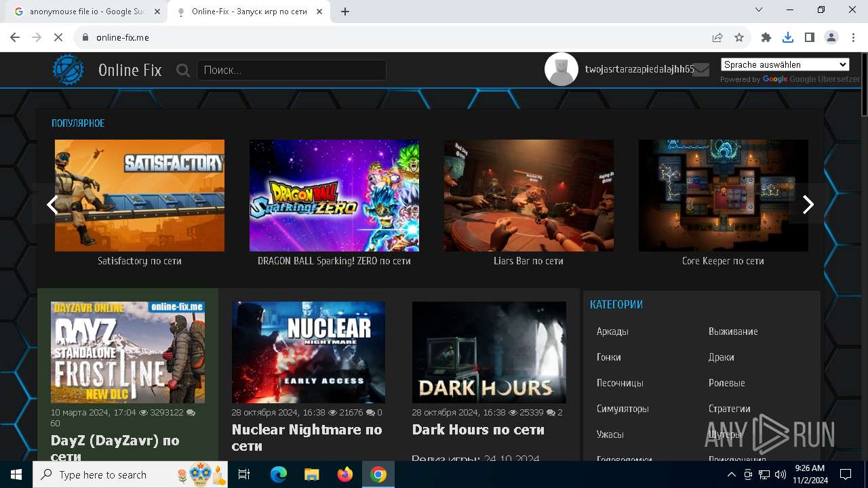Open Liars Bar thumbnail
The width and height of the screenshot is (868, 488).
click(529, 195)
